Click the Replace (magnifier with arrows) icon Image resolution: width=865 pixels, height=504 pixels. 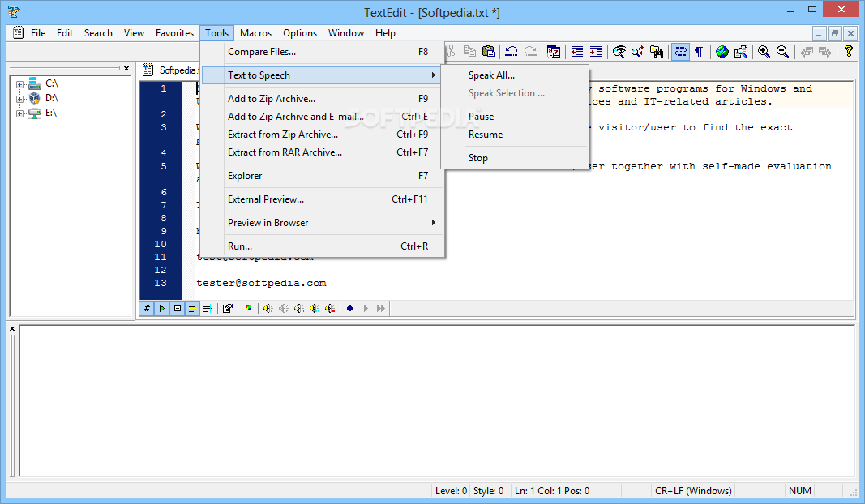point(638,51)
